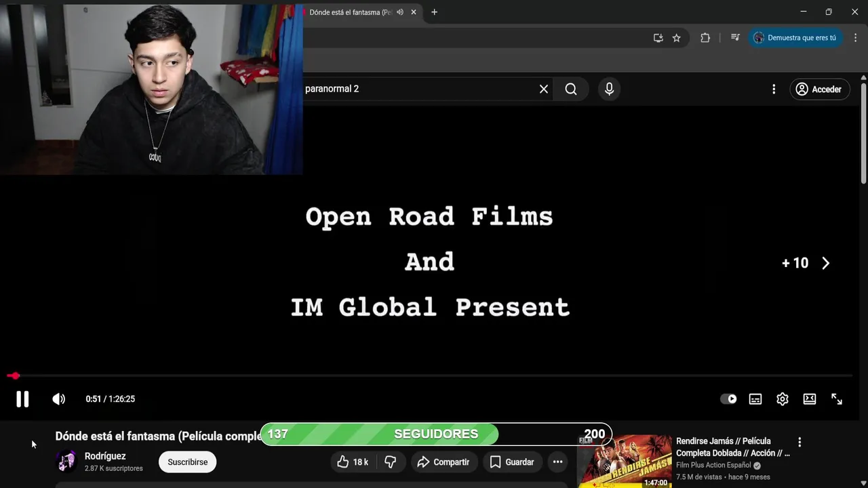Enter fullscreen mode

tap(837, 399)
